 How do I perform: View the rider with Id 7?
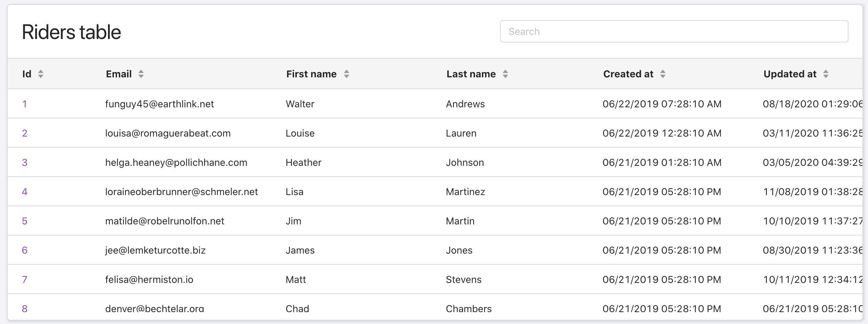(25, 279)
